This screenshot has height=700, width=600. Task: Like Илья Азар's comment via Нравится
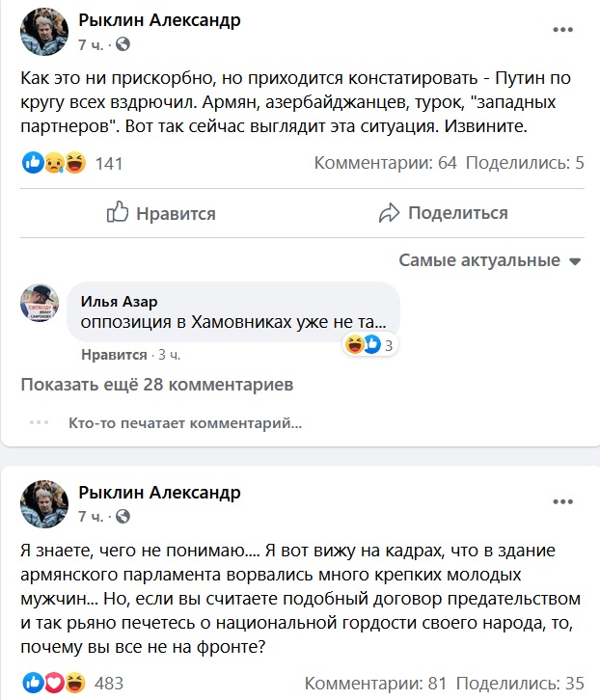(x=114, y=355)
